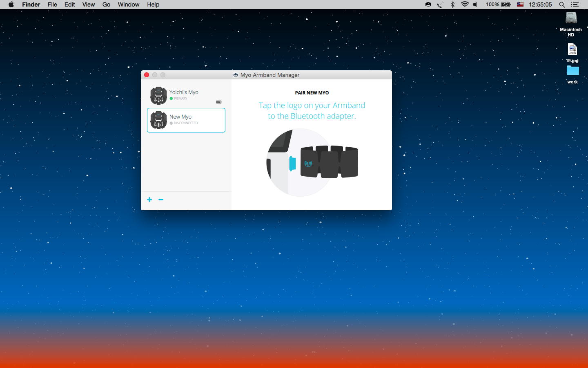588x368 pixels.
Task: Click the volume speaker icon
Action: pyautogui.click(x=475, y=4)
